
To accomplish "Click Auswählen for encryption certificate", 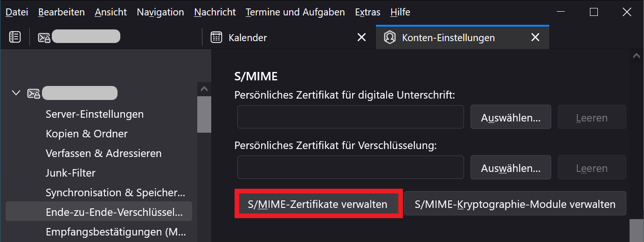I will point(511,168).
